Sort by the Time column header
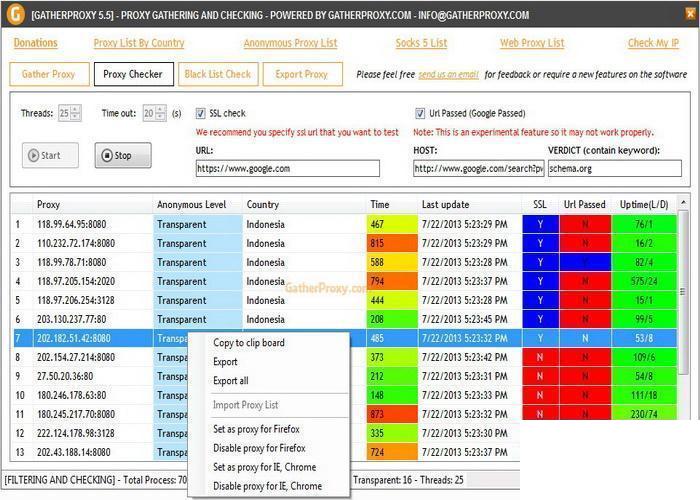This screenshot has height=500, width=700. tap(392, 204)
